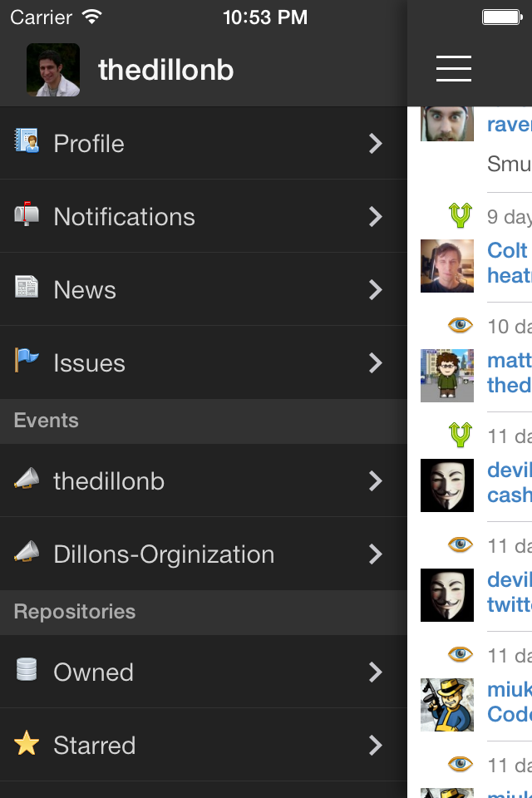
Task: Tap the thedillonb username header
Action: (165, 71)
